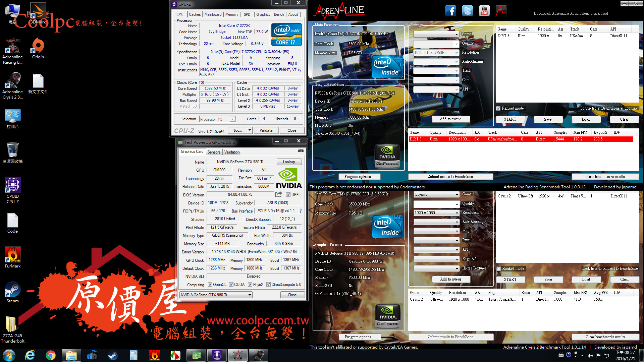The width and height of the screenshot is (644, 362).
Task: Open the Map dropdown in Crysis 2 tool
Action: pos(436,231)
